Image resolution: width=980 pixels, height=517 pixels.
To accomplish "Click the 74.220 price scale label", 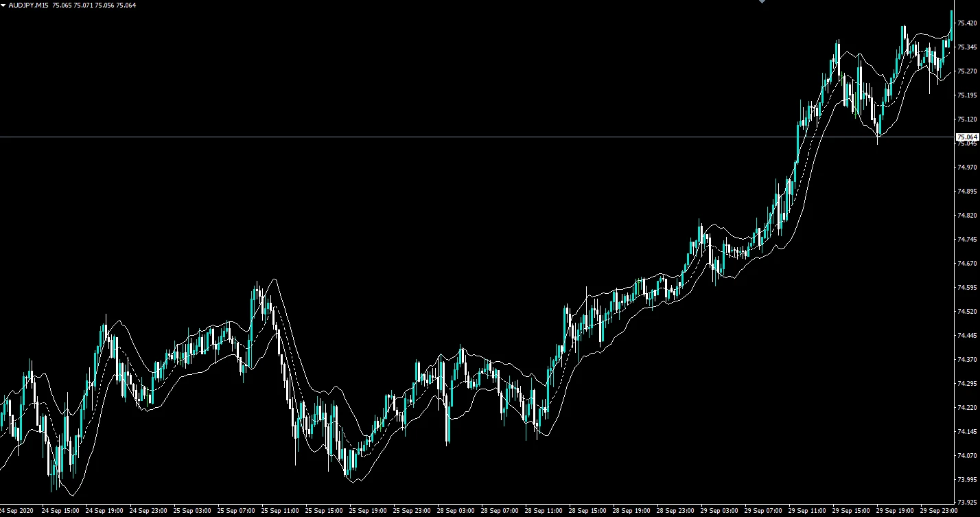I will click(968, 408).
